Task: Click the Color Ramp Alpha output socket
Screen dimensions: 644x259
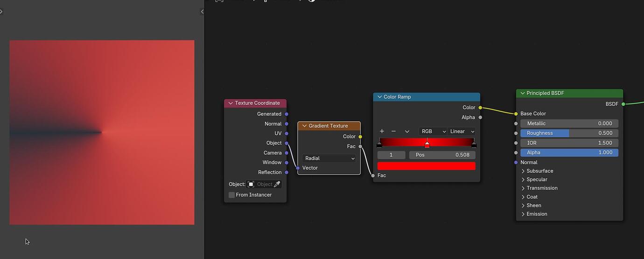Action: point(480,117)
